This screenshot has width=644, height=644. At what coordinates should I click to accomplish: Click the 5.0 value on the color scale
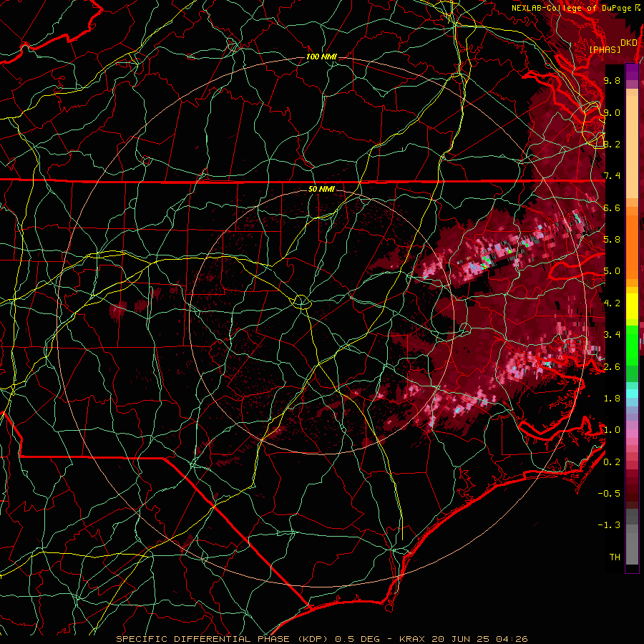[x=612, y=271]
